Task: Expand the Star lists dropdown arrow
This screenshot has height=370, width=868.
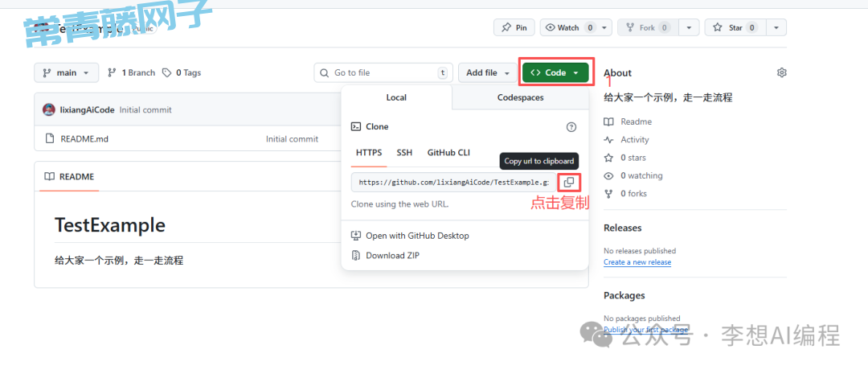Action: pos(776,27)
